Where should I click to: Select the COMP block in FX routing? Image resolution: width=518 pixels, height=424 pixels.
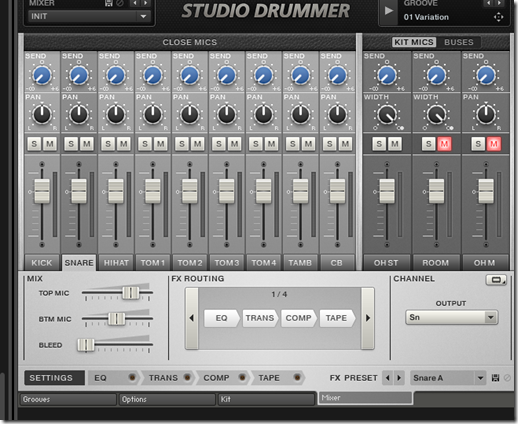(x=298, y=318)
